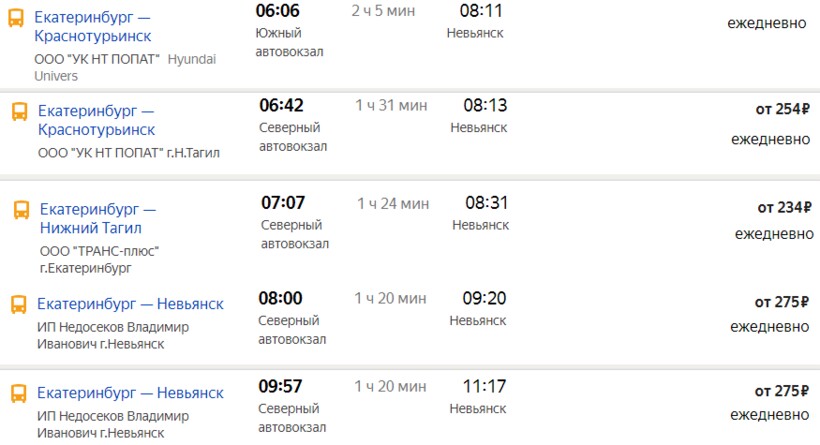Viewport: 820px width, 445px height.
Task: Open the Екатеринбург — Невьянск route departing 09:57
Action: point(130,393)
